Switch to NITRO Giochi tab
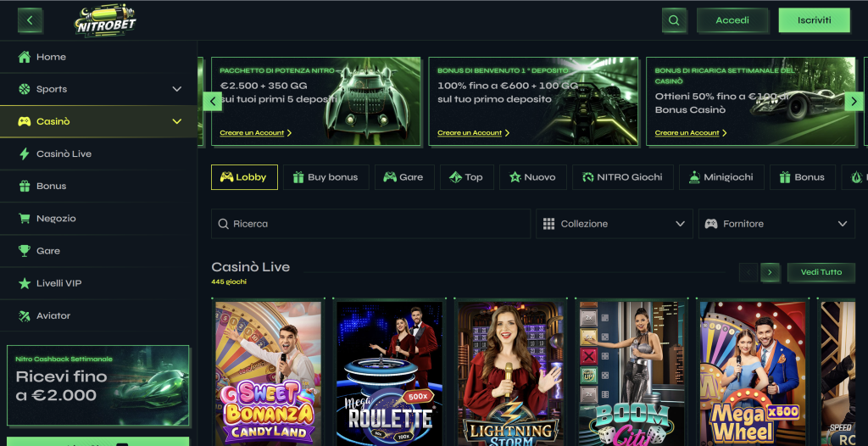868x446 pixels. pyautogui.click(x=623, y=177)
